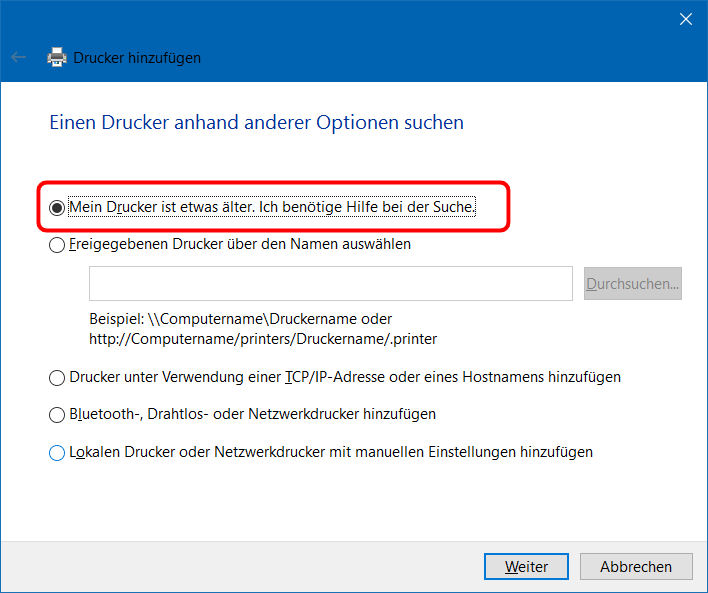The image size is (708, 593).
Task: Cancel with the Abbrechen button
Action: tap(636, 566)
